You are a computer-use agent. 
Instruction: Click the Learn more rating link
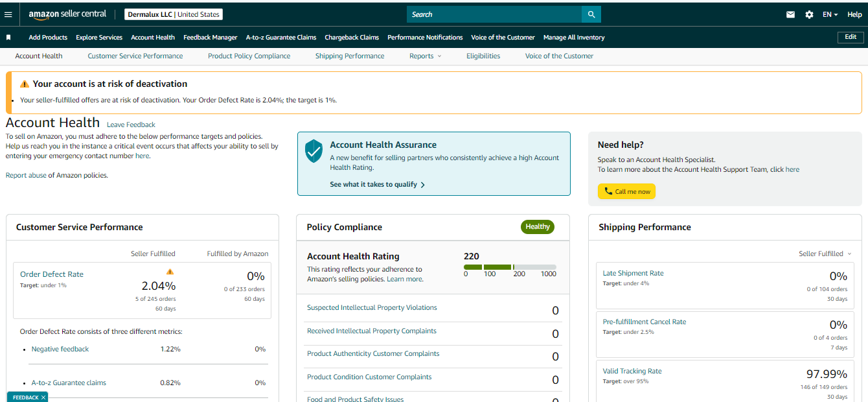[404, 279]
